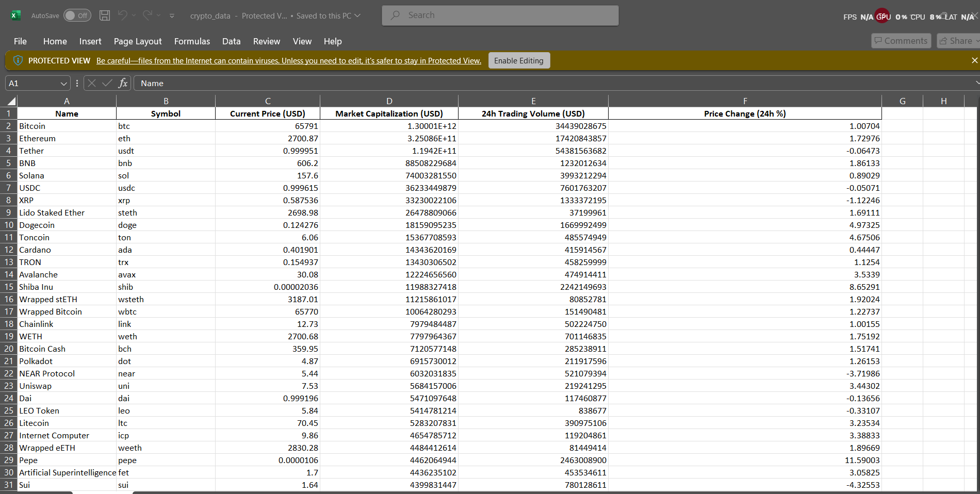Click Solana price cell 157.6
This screenshot has width=980, height=494.
tap(268, 175)
